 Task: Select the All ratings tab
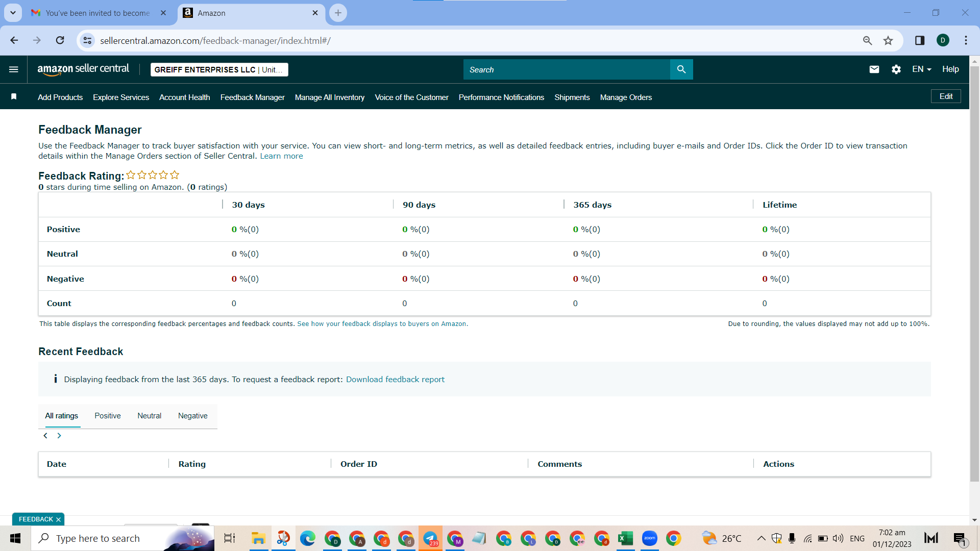(62, 416)
